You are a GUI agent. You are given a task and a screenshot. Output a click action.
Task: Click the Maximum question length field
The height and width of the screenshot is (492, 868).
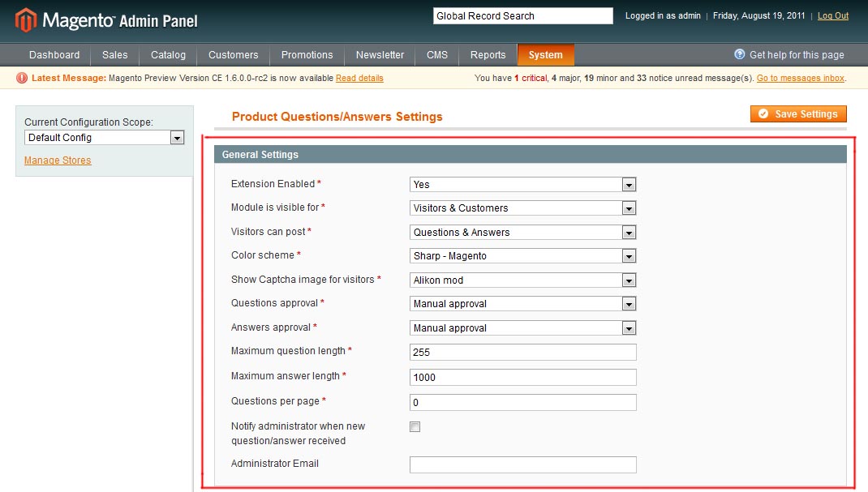click(522, 352)
